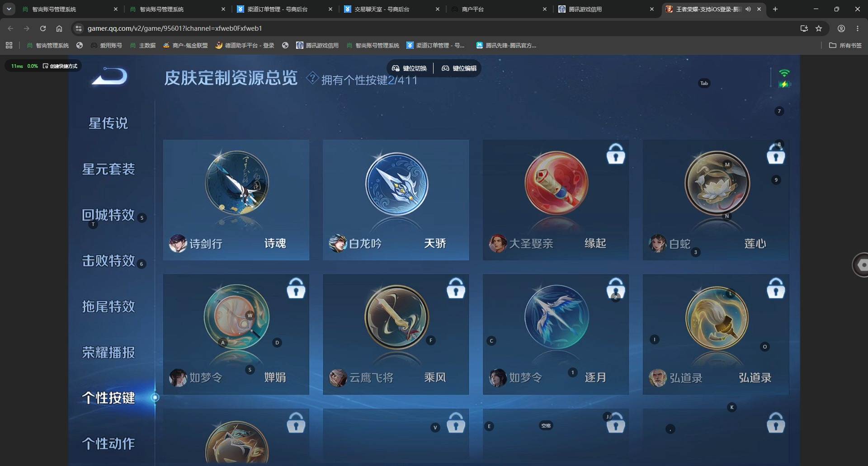
Task: Switch to 交易聊天室 browser tab
Action: tap(392, 9)
